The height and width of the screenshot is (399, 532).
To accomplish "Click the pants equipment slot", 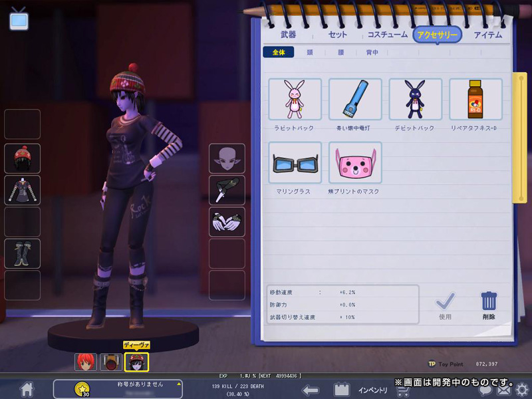I will (227, 190).
